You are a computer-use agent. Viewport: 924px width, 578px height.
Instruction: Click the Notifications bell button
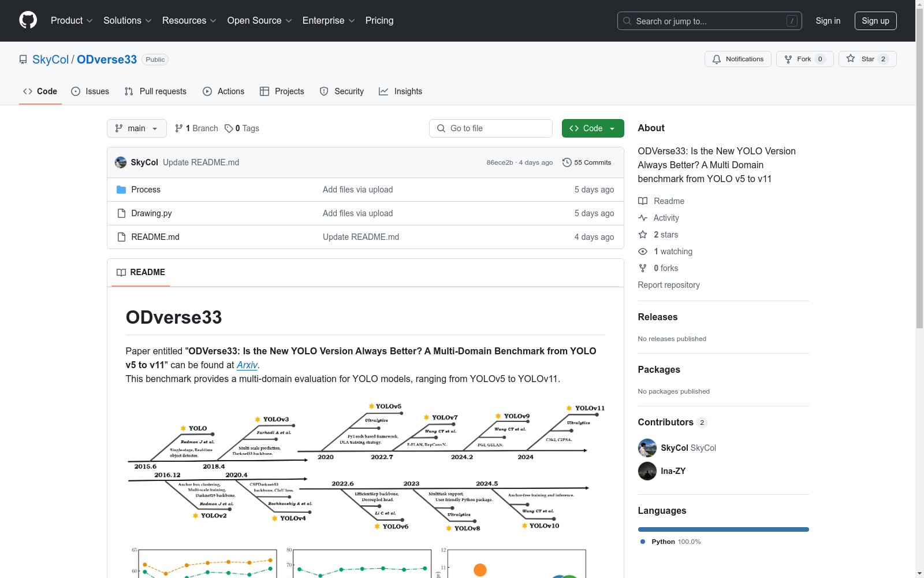coord(737,59)
